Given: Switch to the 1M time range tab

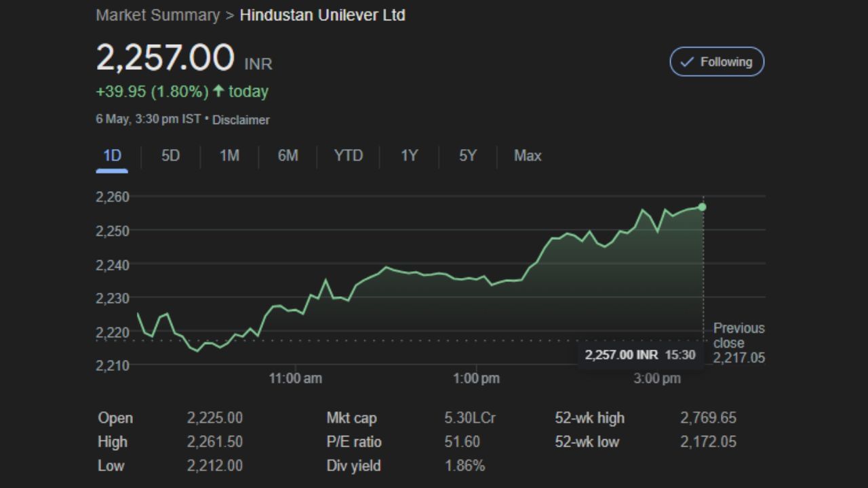Looking at the screenshot, I should pos(229,156).
